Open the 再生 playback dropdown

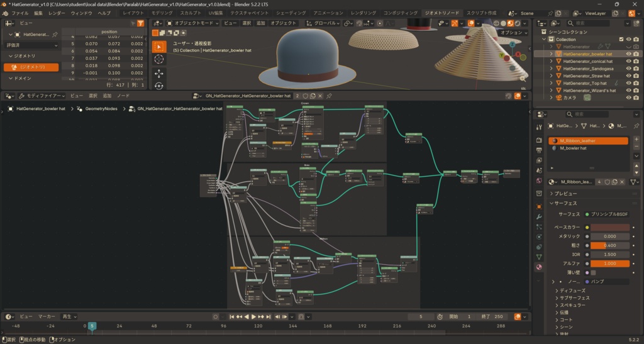click(69, 316)
